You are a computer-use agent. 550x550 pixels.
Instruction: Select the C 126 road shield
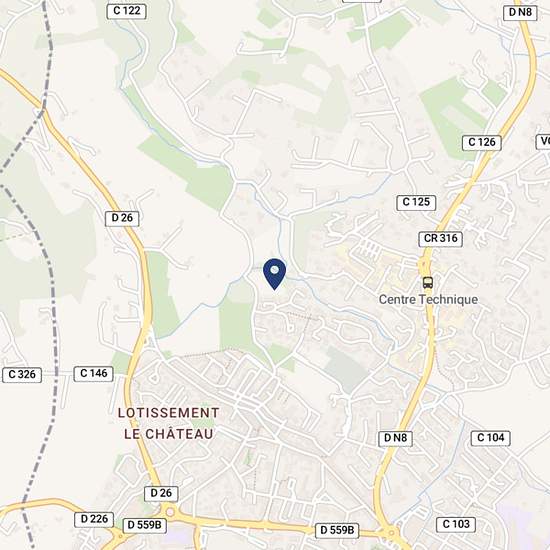point(482,142)
